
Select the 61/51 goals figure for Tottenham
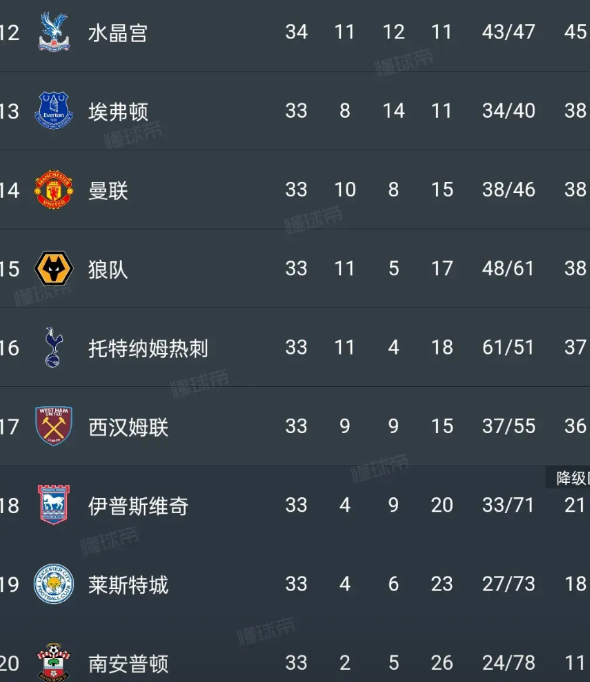pos(508,348)
